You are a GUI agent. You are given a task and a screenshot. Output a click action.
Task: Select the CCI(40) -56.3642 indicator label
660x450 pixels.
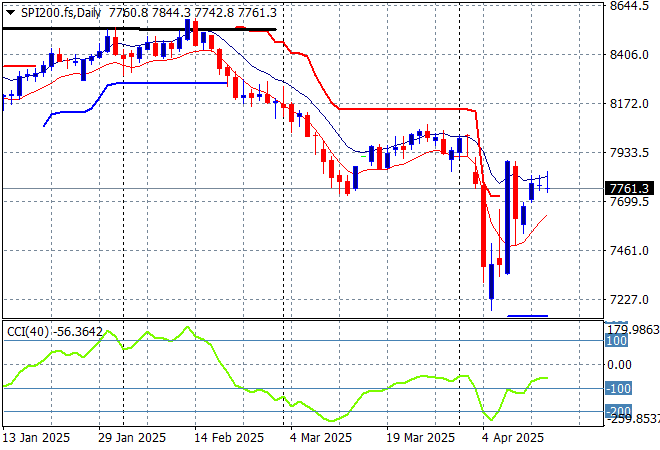click(x=55, y=332)
